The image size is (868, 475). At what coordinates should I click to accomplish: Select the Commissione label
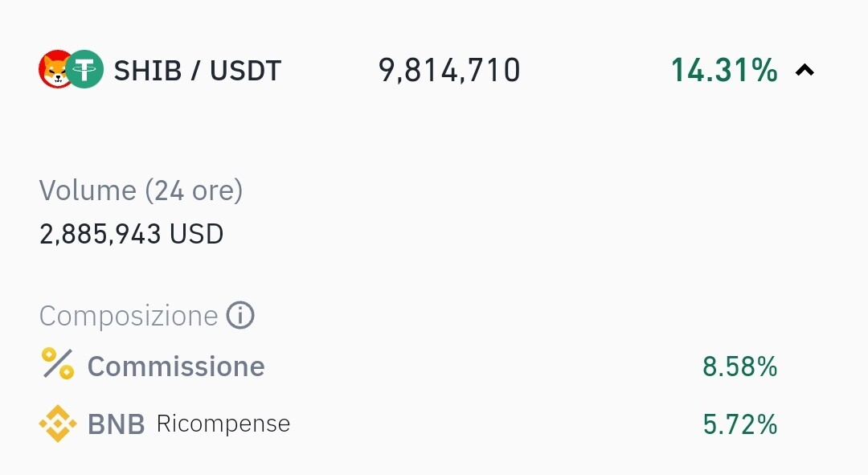tap(176, 366)
